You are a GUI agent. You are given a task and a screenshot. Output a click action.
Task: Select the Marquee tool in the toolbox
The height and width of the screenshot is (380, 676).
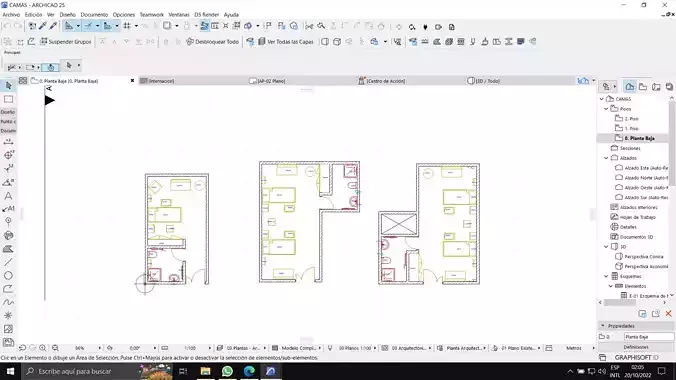pos(8,99)
